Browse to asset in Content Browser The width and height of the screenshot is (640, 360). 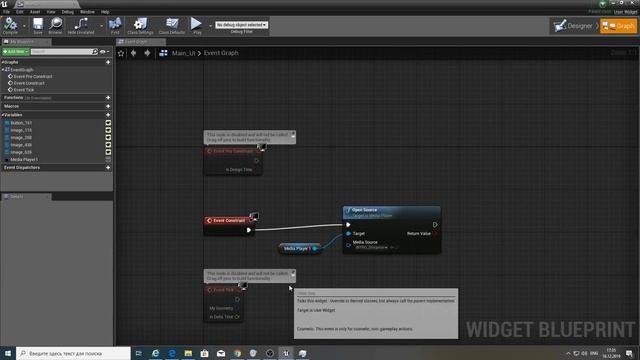(x=56, y=26)
